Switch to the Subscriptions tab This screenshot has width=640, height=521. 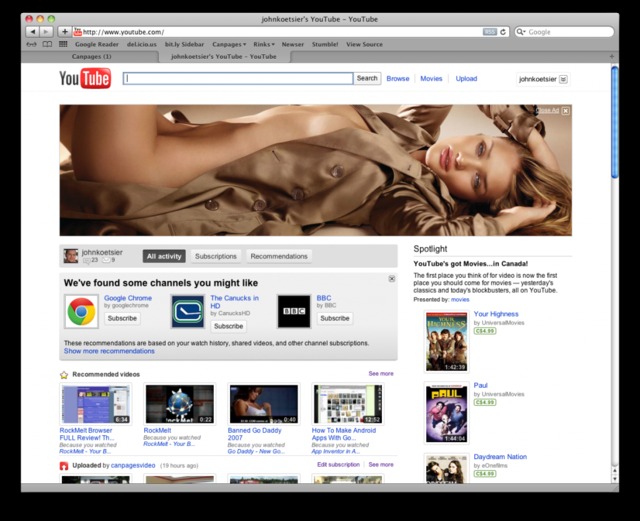pyautogui.click(x=216, y=256)
